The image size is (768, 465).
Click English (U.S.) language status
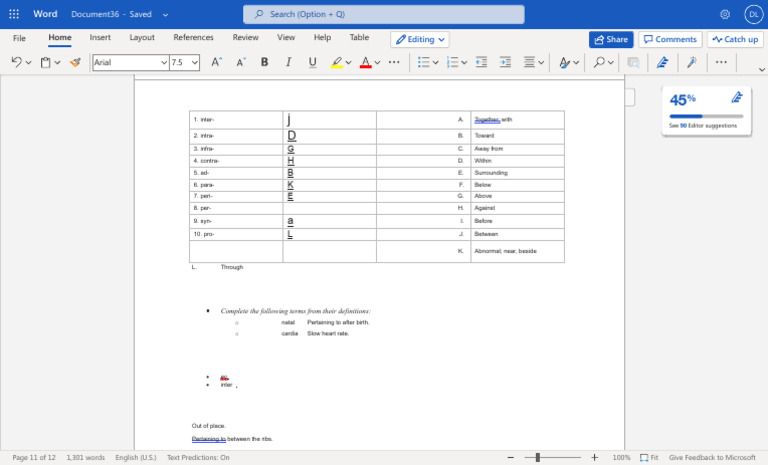136,457
